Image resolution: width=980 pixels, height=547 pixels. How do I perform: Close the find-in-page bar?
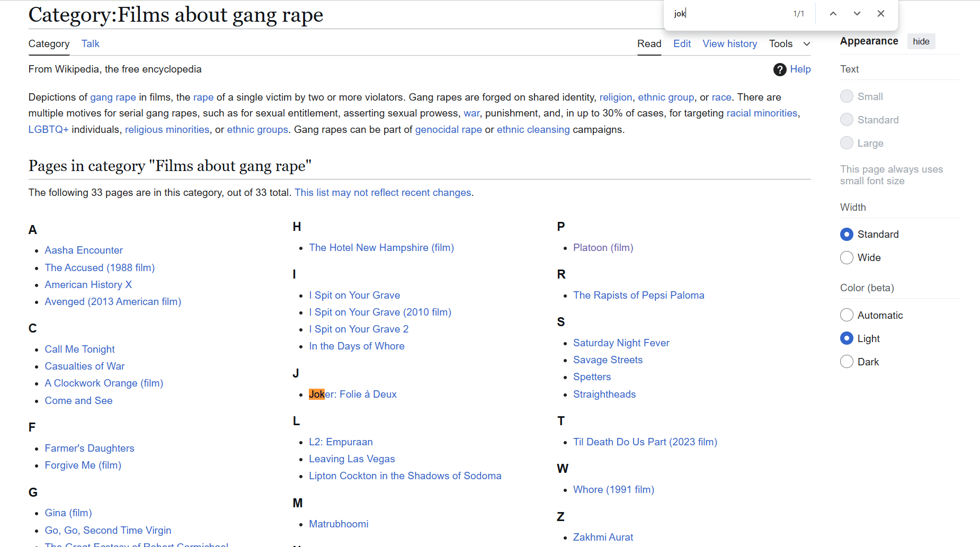pos(880,14)
